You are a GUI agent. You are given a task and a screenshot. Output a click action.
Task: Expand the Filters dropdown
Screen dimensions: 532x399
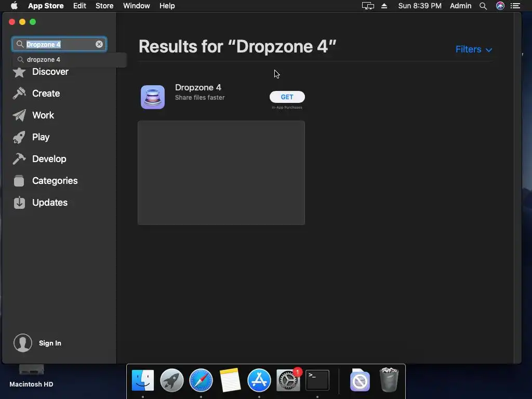point(474,49)
